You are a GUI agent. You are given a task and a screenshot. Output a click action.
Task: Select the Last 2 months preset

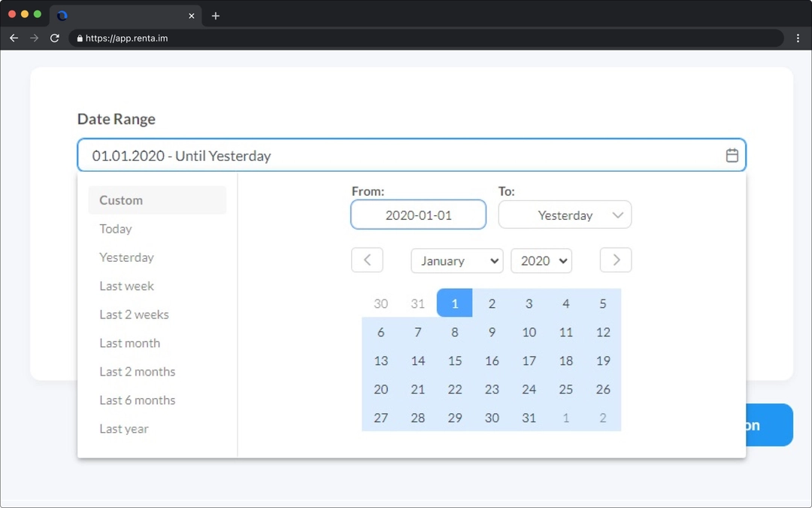click(x=138, y=371)
